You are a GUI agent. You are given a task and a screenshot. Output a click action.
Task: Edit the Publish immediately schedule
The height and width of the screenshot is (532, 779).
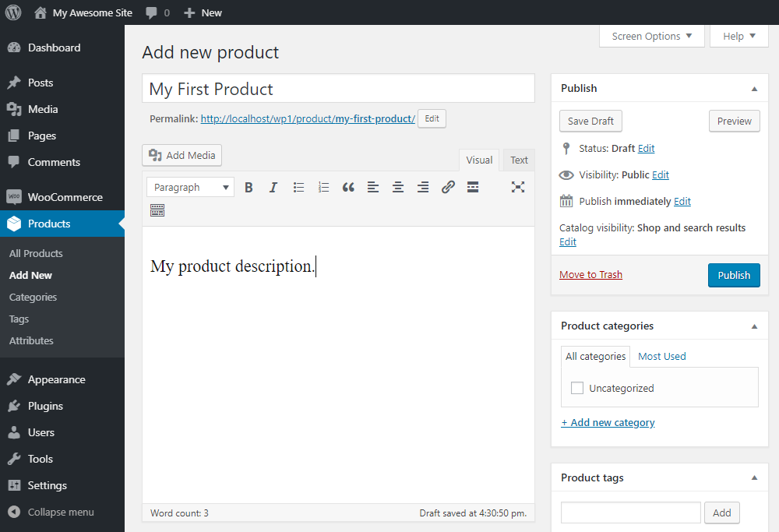pyautogui.click(x=682, y=201)
